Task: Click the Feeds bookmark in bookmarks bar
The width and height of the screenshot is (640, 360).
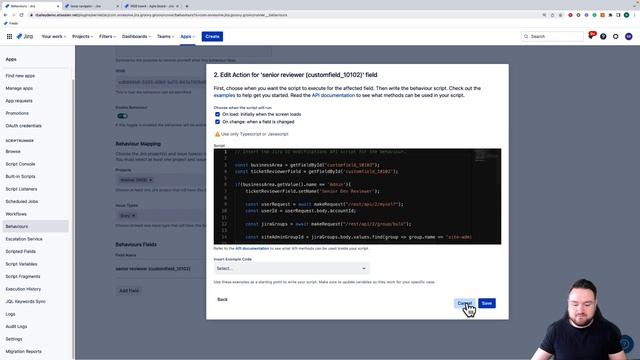Action: [11, 23]
